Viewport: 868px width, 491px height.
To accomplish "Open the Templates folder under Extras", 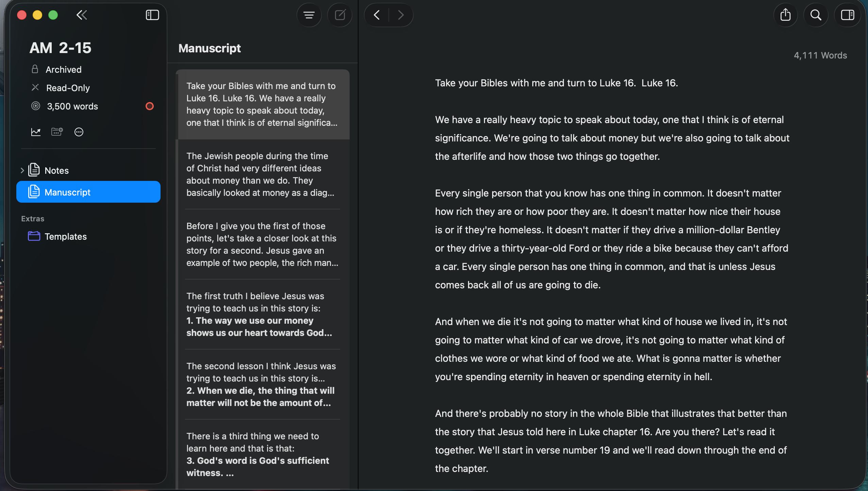I will point(65,236).
